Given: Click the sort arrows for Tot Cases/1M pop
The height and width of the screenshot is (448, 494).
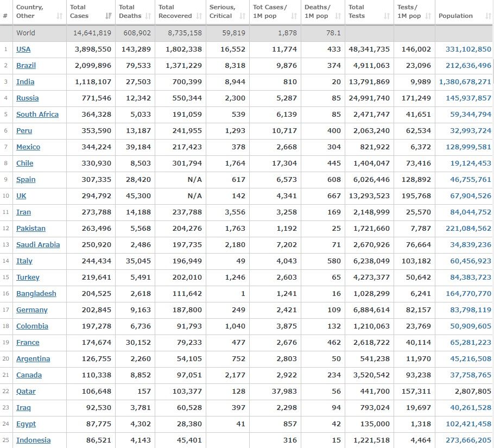Looking at the screenshot, I should tap(294, 16).
